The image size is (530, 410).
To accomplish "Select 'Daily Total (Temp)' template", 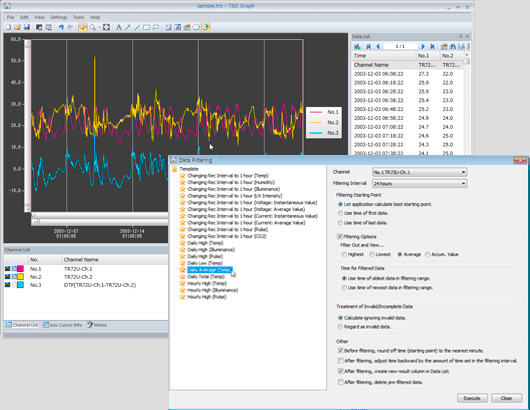I will point(207,276).
